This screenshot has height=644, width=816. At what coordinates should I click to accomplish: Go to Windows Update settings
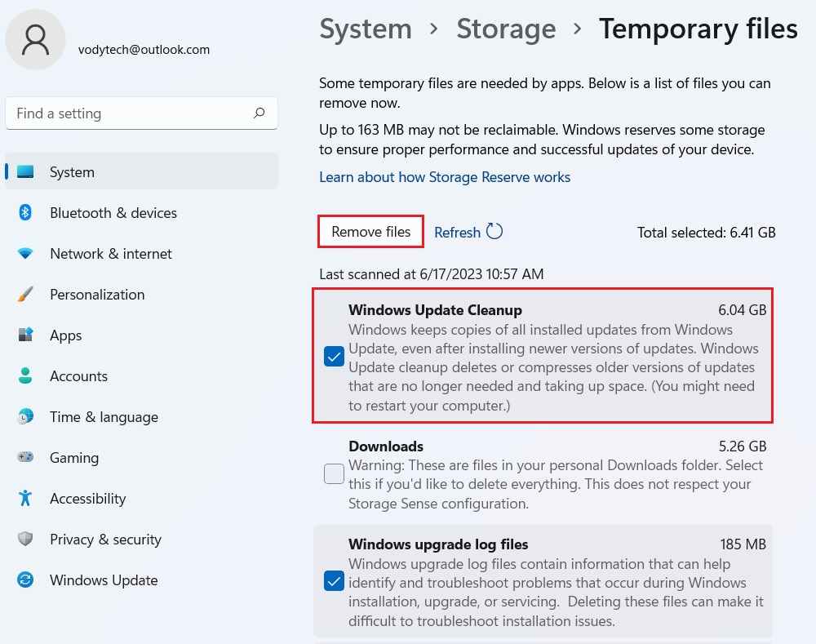point(141,580)
